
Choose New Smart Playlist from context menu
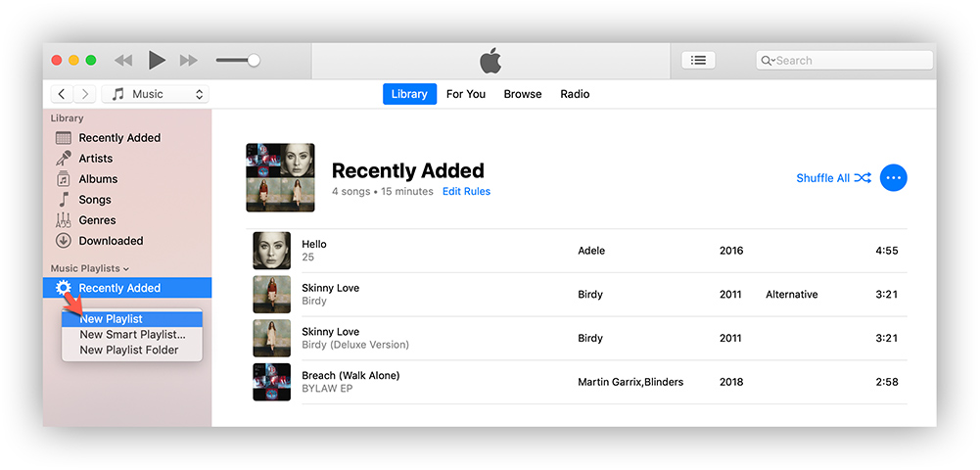click(132, 335)
